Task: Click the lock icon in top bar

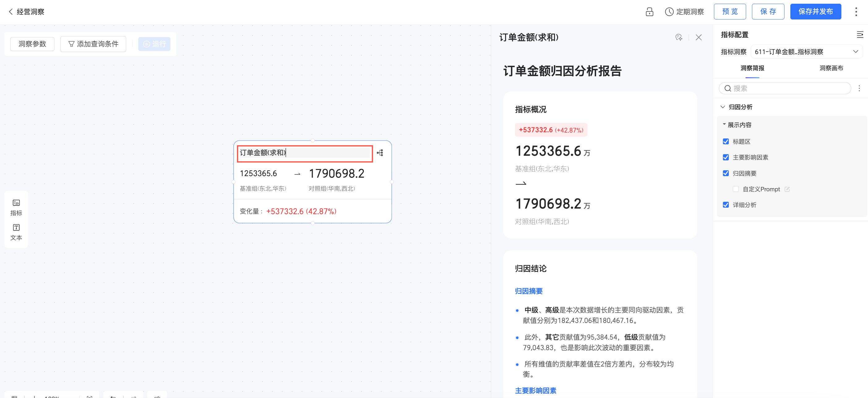Action: 649,12
